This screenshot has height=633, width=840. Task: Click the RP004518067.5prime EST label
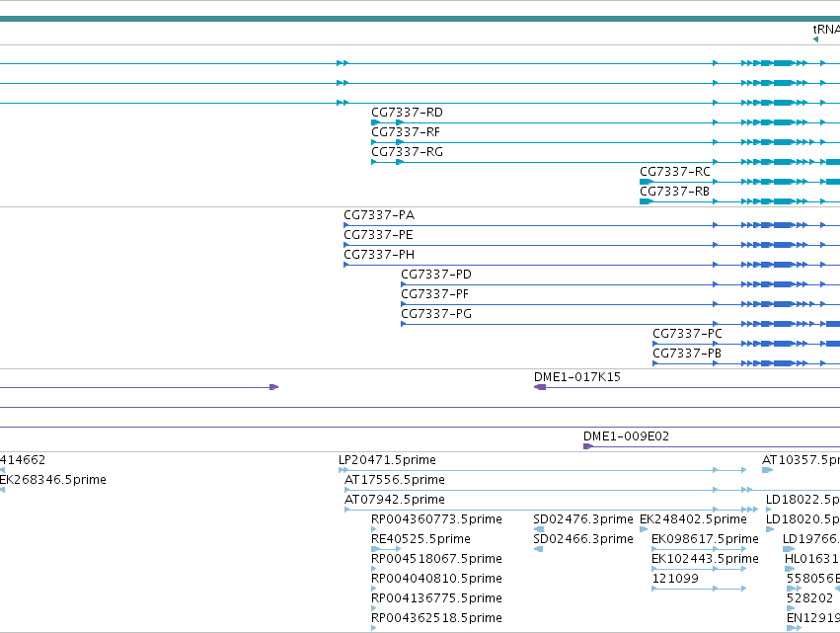pos(436,560)
